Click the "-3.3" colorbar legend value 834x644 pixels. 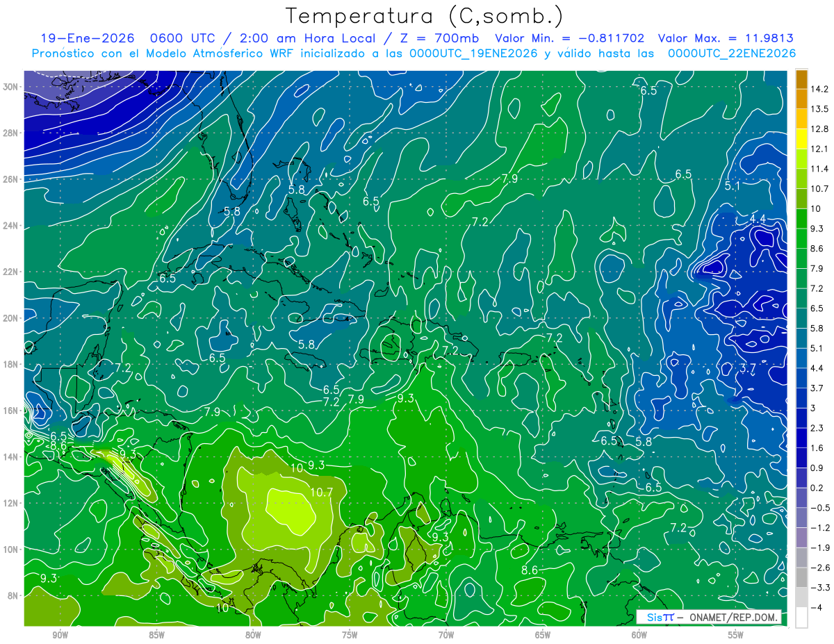point(819,588)
